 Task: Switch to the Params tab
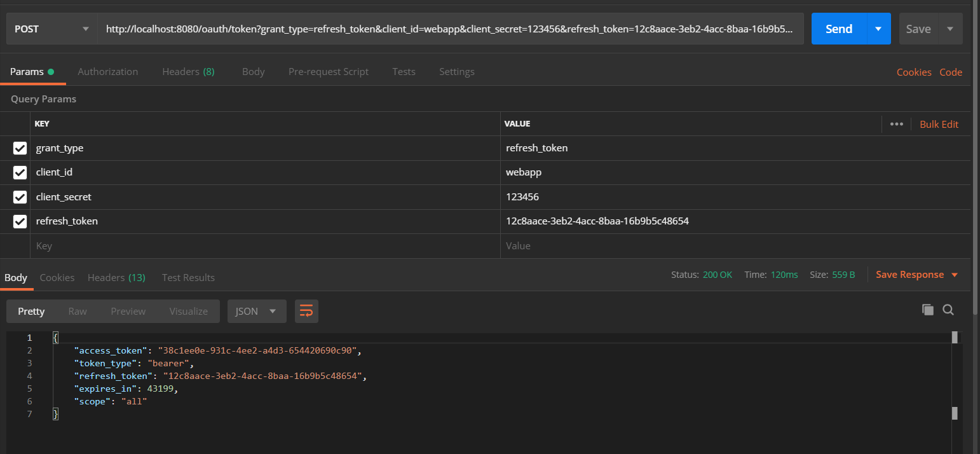click(x=32, y=72)
